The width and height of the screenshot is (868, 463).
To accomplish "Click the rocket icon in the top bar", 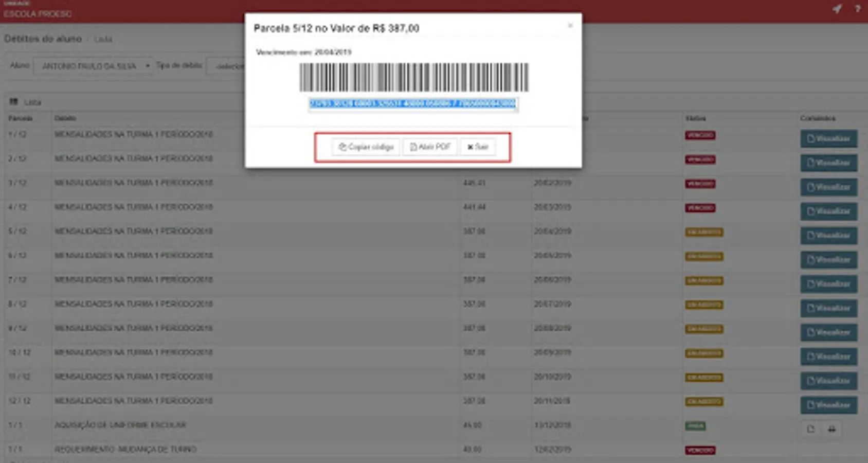I will (837, 9).
